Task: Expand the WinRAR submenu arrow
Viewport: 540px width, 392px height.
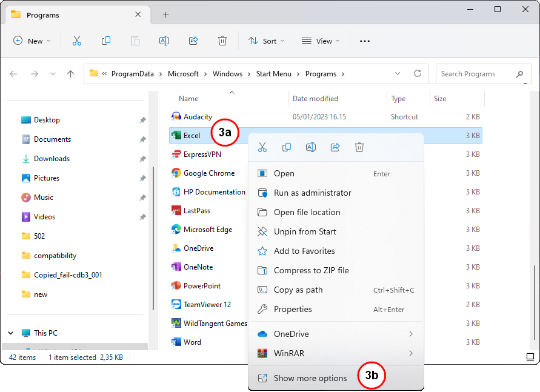Action: (x=411, y=353)
